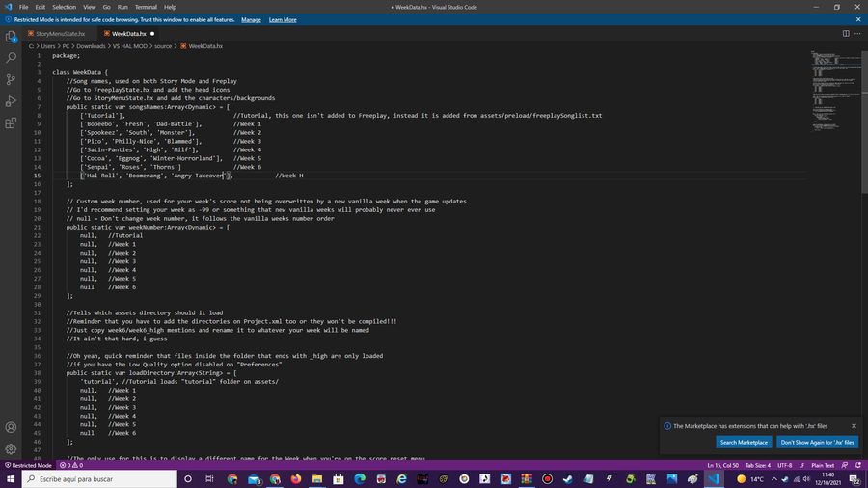The height and width of the screenshot is (488, 868).
Task: Open the Terminal menu
Action: point(146,7)
